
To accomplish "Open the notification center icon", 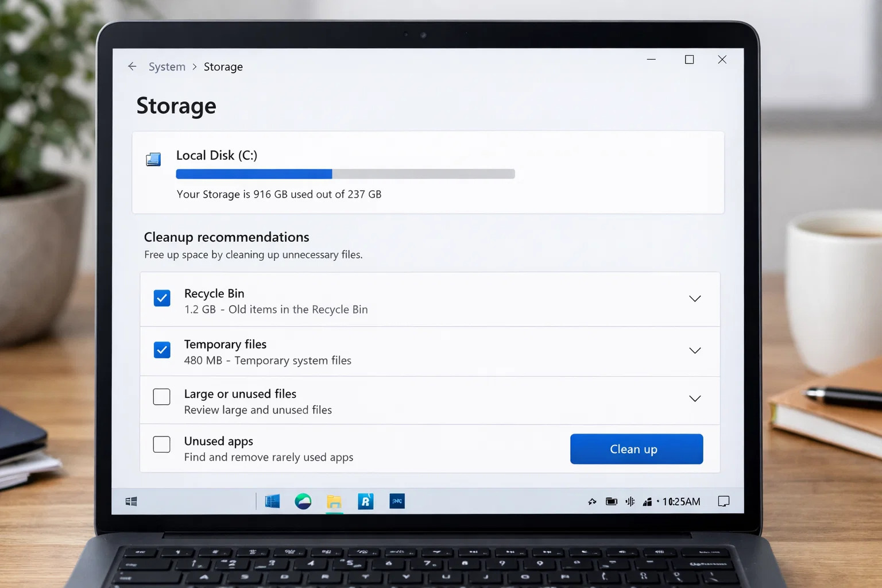I will [724, 501].
